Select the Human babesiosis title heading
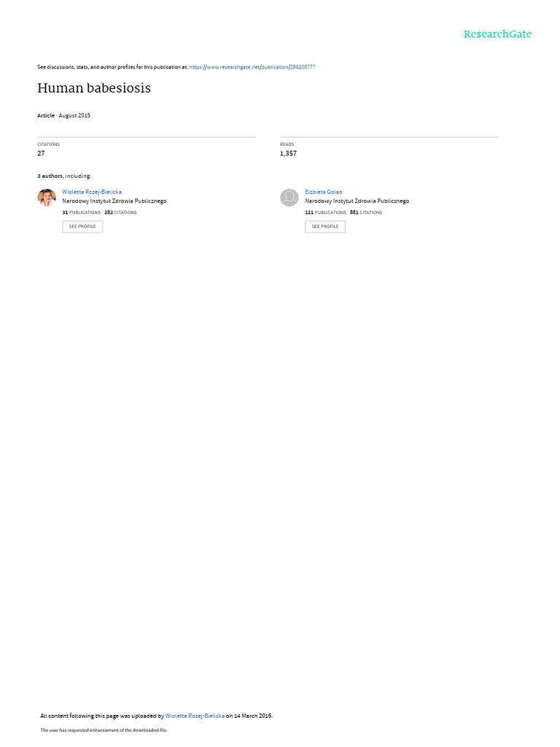 pos(94,88)
